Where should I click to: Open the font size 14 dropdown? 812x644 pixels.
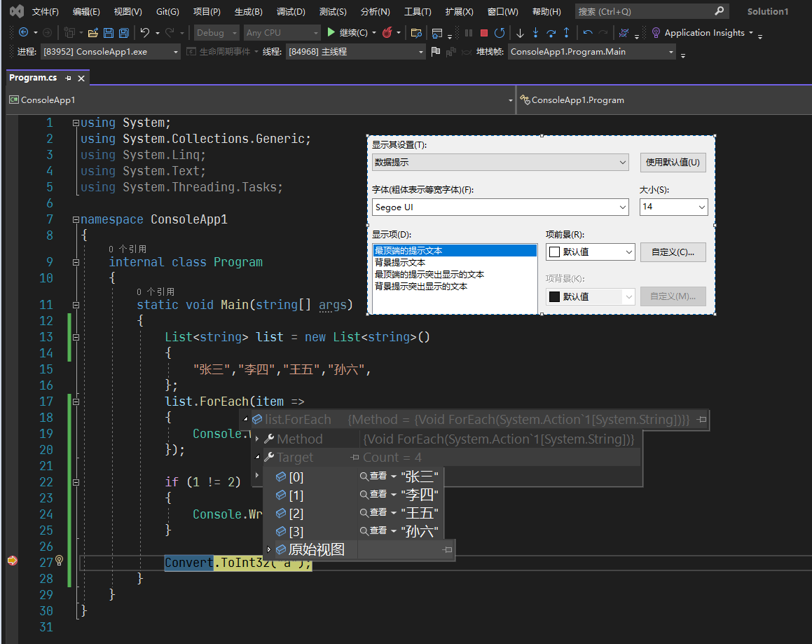pyautogui.click(x=702, y=207)
